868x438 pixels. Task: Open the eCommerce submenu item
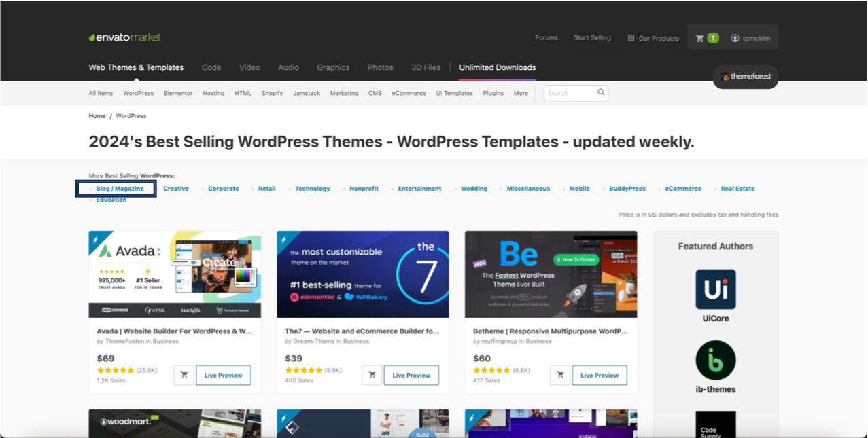[x=409, y=93]
